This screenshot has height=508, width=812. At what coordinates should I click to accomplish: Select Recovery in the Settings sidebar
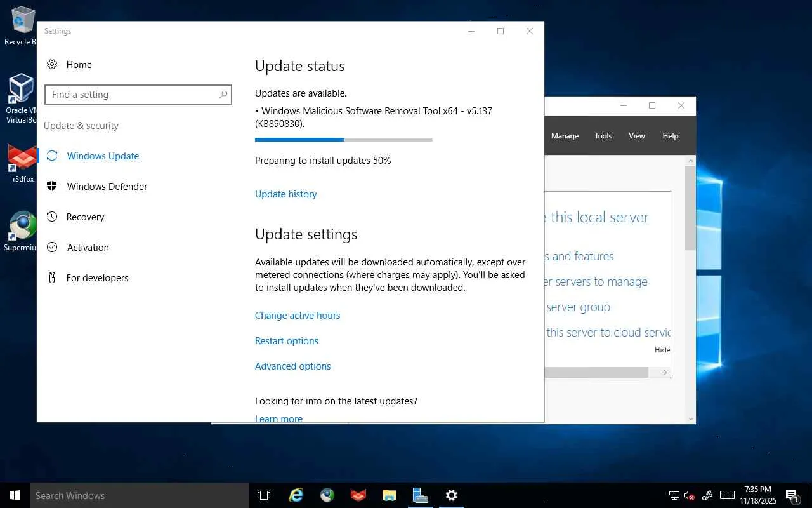[85, 217]
